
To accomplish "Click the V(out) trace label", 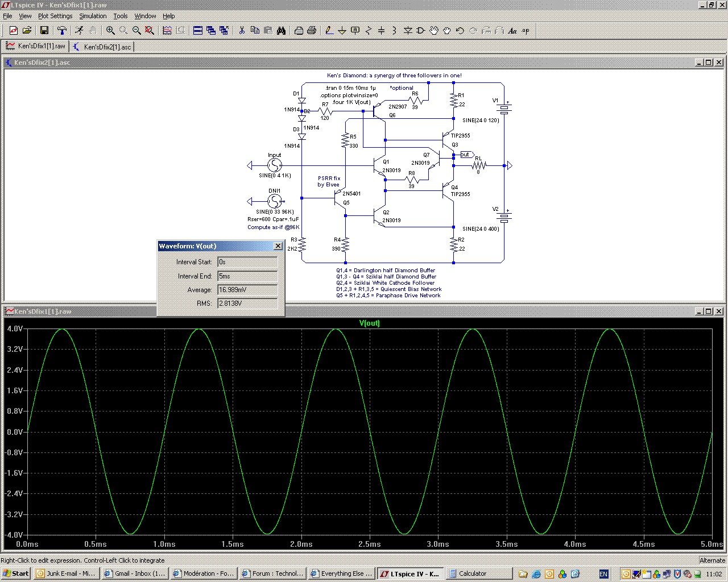I will [x=370, y=323].
